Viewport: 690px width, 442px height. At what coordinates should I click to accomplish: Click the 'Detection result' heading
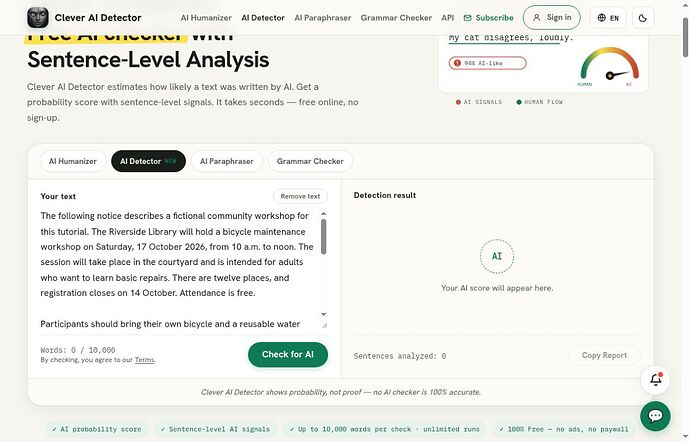tap(385, 195)
